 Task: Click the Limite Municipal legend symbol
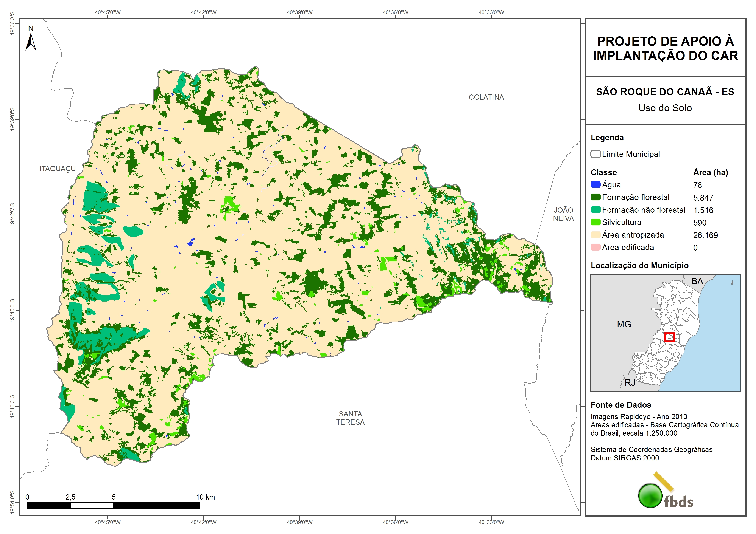point(595,154)
